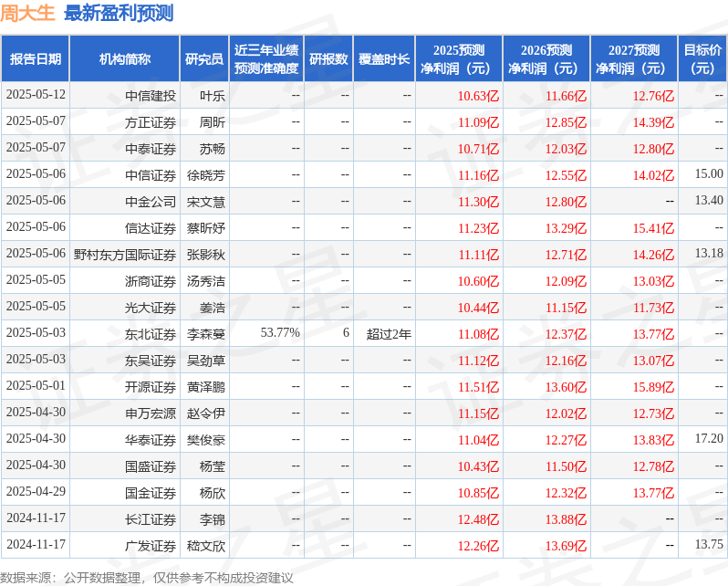
Task: Click the 周大生 stock name in title
Action: (x=27, y=13)
